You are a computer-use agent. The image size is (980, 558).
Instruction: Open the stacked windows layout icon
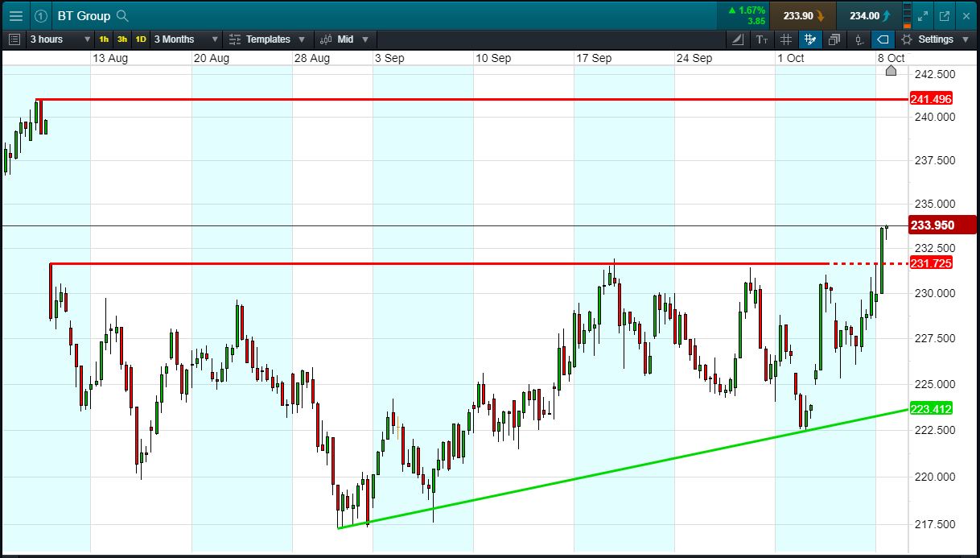coord(834,39)
